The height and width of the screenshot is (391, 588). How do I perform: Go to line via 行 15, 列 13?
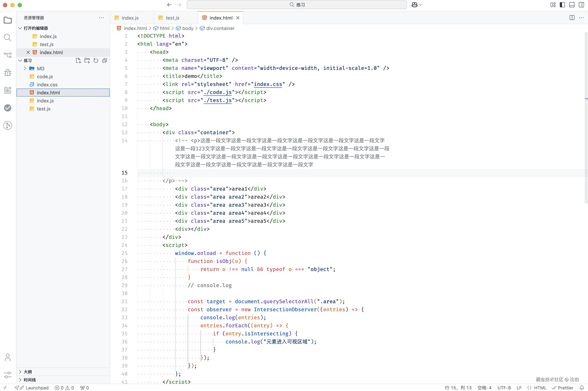pyautogui.click(x=458, y=388)
